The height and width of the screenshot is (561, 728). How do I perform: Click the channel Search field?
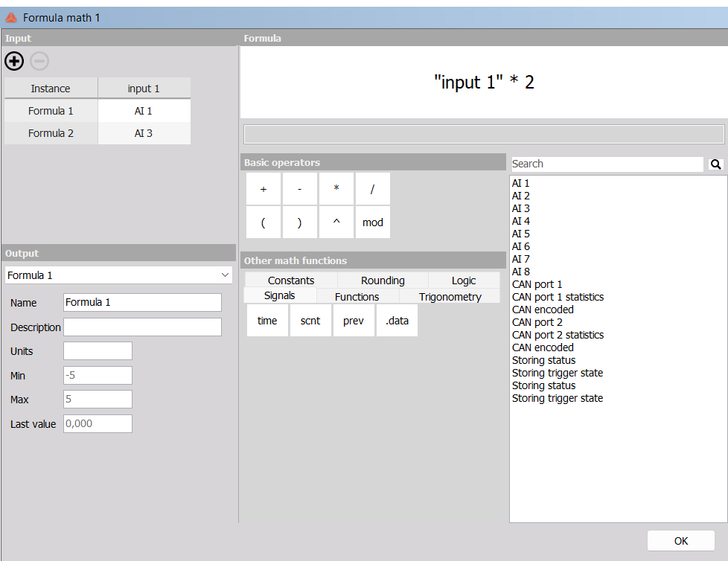point(607,164)
